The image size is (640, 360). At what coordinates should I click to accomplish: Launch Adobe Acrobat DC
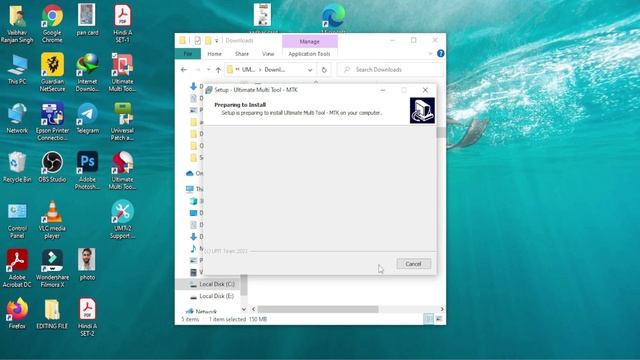17,268
